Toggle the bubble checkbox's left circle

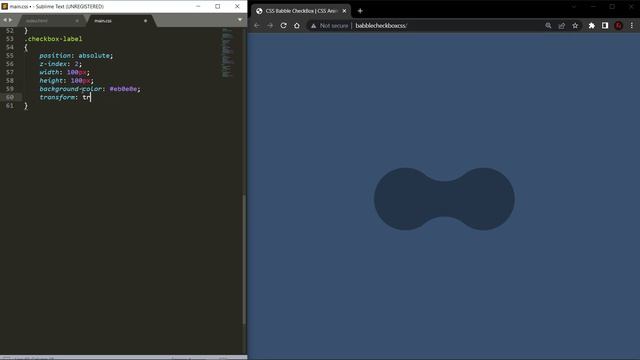tap(405, 199)
